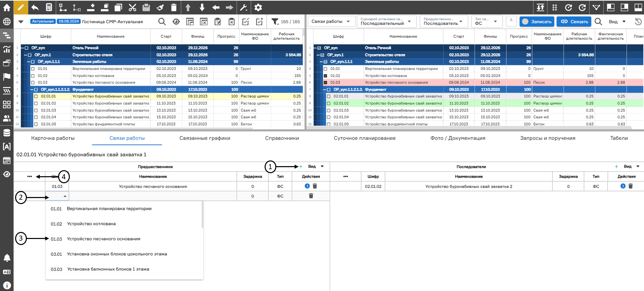Check the box for row 01.02 in left table
Image resolution: width=644 pixels, height=291 pixels.
(x=33, y=76)
